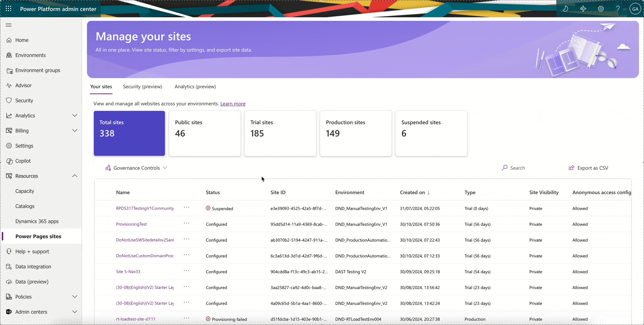Toggle dark mode with the moon icon

click(x=566, y=9)
